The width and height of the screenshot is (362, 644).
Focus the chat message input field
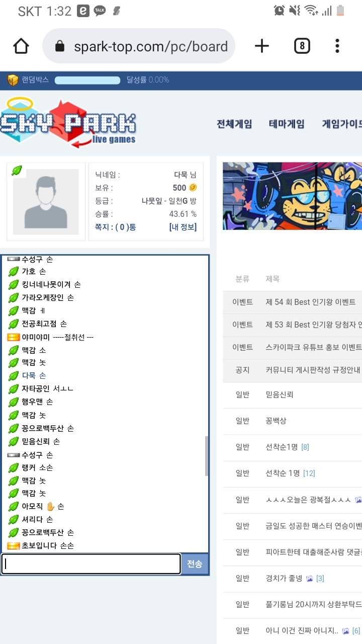[x=91, y=564]
